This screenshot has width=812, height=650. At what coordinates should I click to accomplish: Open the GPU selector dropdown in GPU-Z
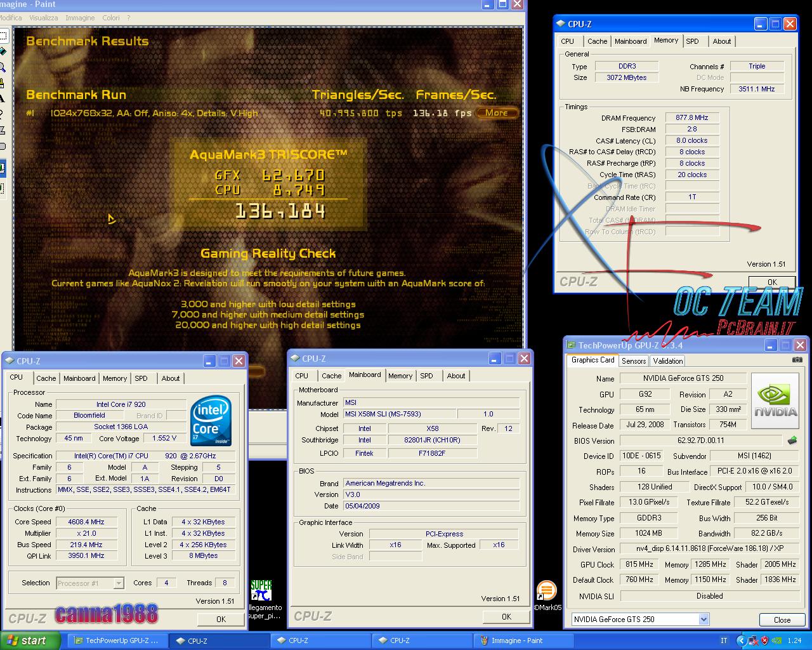(704, 620)
